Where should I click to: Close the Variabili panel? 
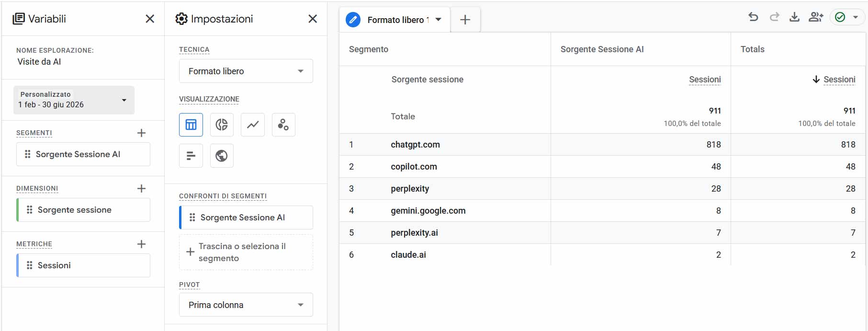150,19
